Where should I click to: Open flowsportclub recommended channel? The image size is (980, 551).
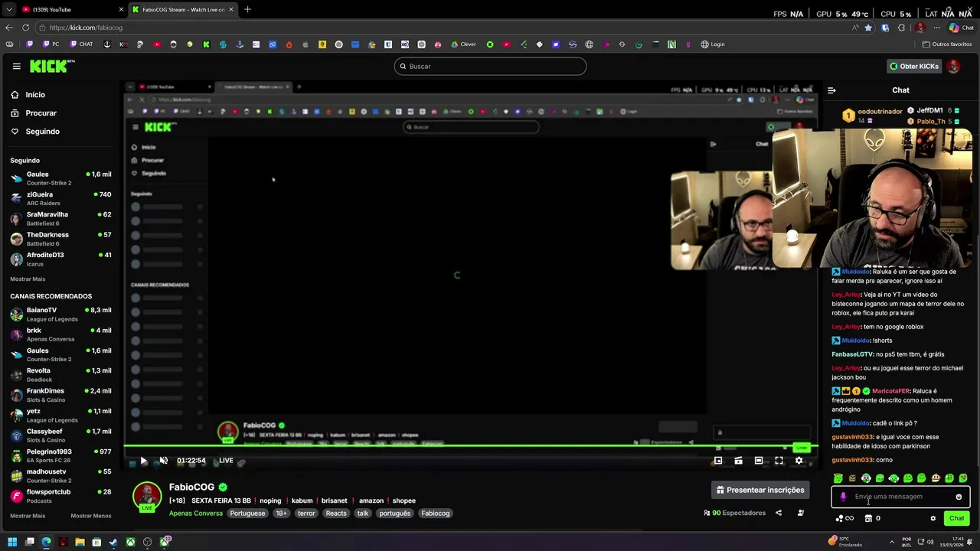pyautogui.click(x=60, y=496)
